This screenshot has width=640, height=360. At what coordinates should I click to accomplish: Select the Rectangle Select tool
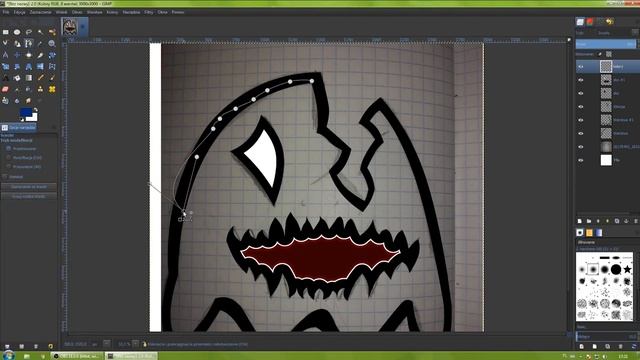tap(5, 32)
